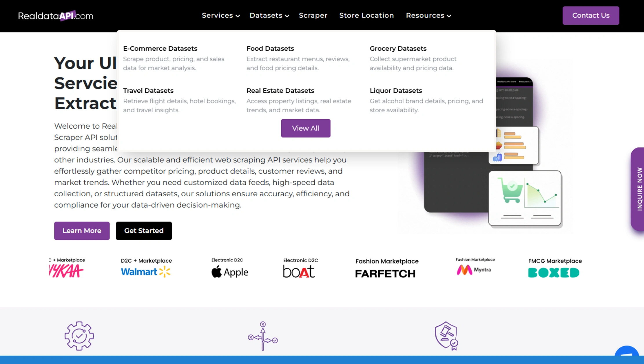Collapse the Datasets dropdown menu
The image size is (644, 364).
point(269,16)
